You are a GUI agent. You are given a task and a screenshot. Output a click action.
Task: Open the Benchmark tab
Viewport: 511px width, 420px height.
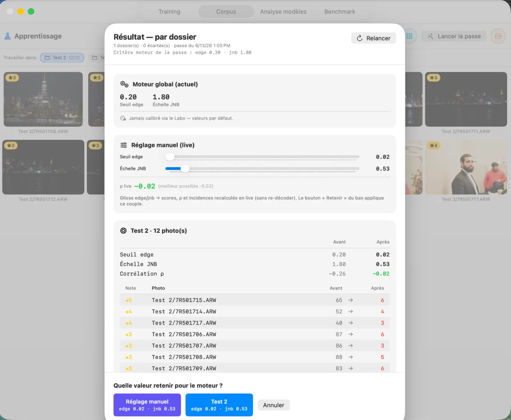click(x=340, y=11)
